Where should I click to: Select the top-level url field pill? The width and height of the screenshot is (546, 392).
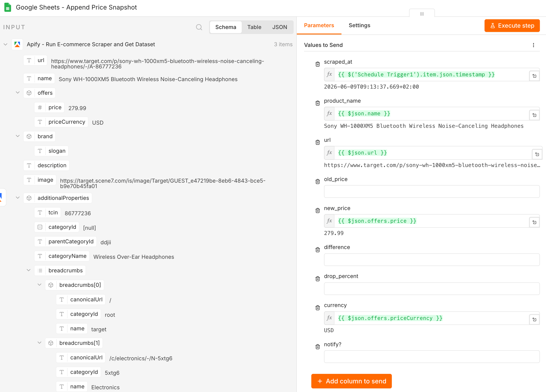point(35,60)
